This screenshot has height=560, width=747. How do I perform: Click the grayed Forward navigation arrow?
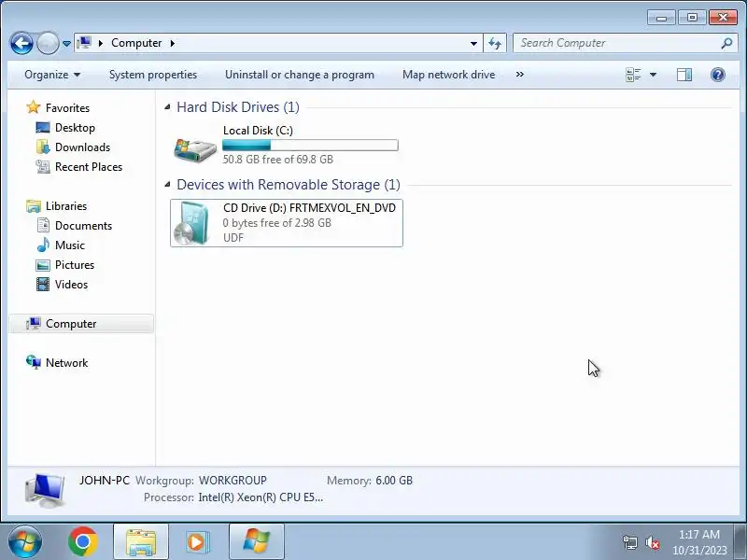[48, 43]
